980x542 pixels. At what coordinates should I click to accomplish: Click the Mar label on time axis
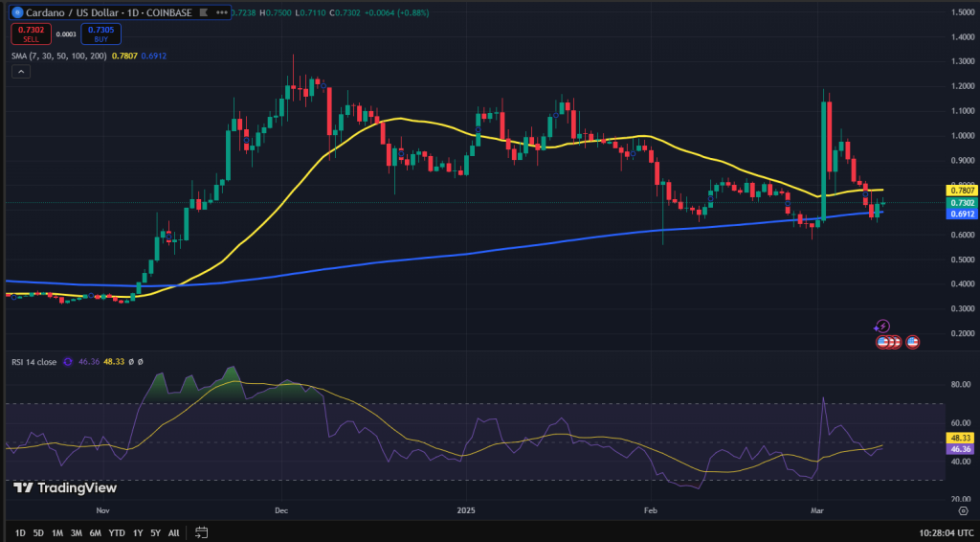[818, 510]
